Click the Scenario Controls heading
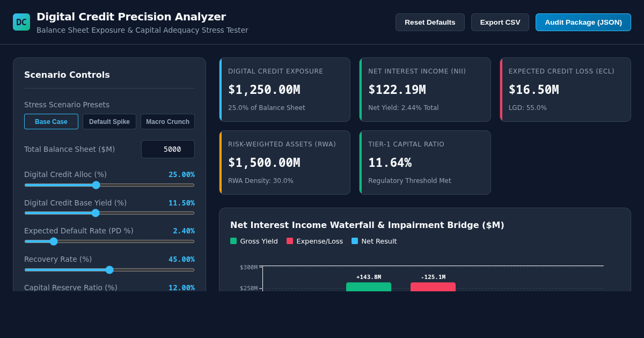 67,75
